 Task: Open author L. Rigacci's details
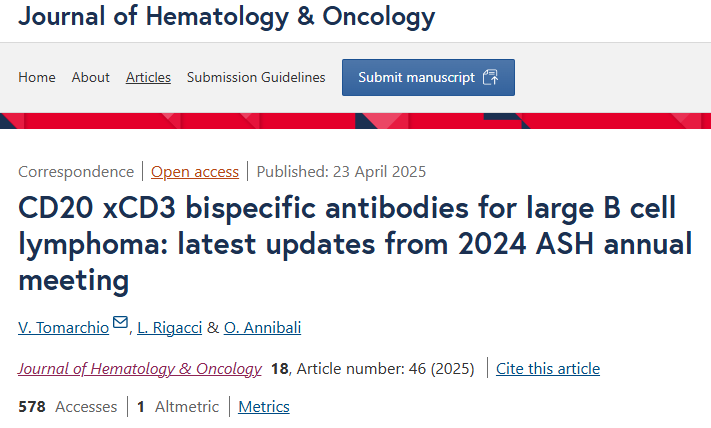170,327
